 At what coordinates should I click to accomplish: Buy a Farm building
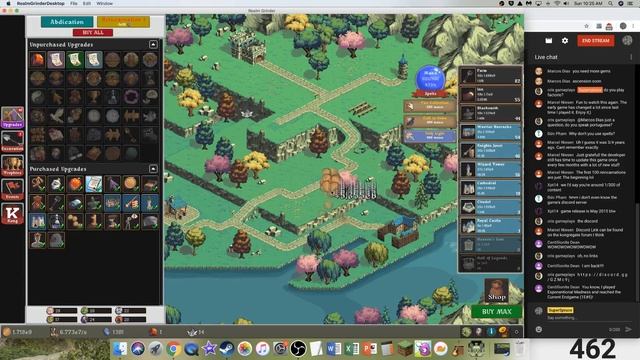(x=491, y=76)
